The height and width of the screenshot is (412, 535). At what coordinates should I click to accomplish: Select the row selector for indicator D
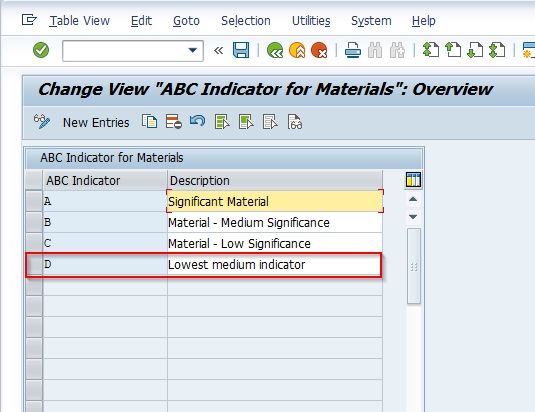34,264
